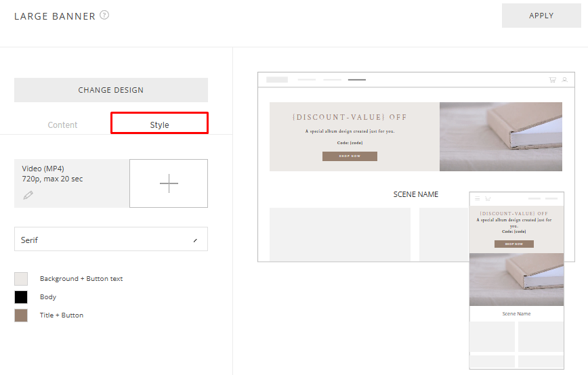
Task: Select the Style tab
Action: (159, 124)
